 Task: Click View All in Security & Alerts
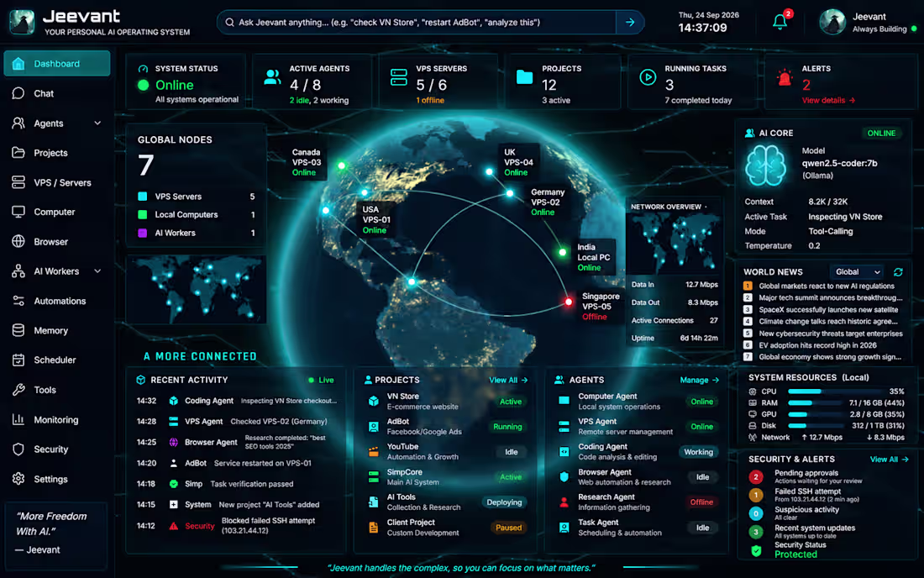pos(890,459)
